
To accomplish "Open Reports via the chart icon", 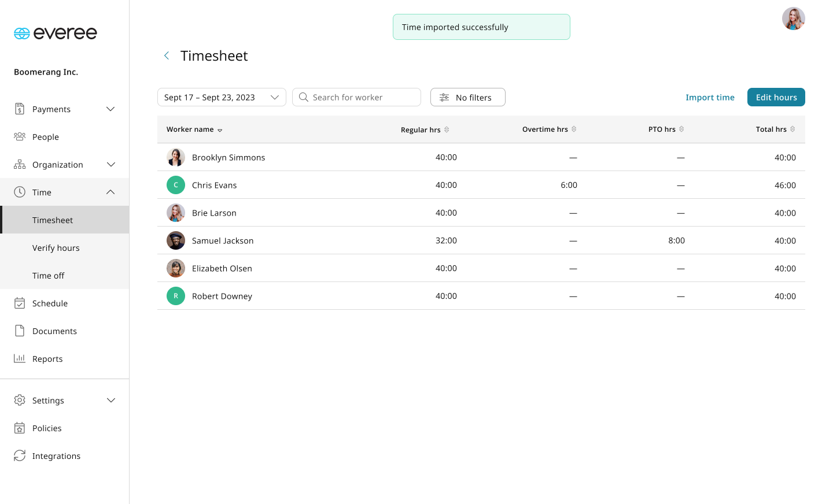I will click(20, 358).
